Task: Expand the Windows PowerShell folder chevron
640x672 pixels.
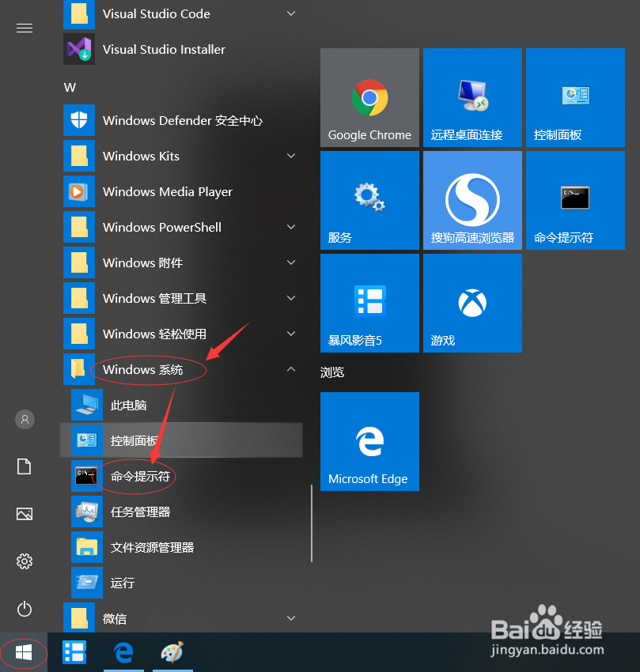Action: (x=291, y=227)
